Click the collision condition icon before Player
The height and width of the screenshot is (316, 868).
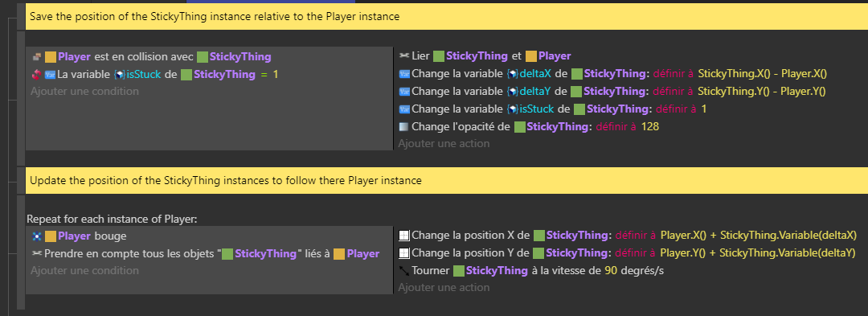click(x=36, y=56)
